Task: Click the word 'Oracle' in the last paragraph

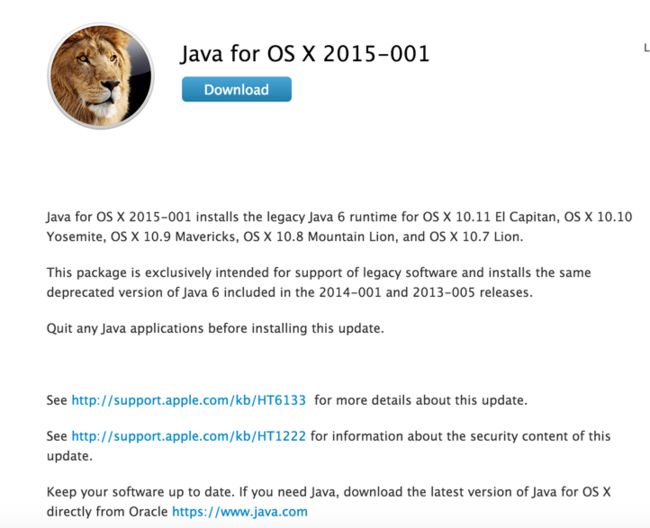Action: [148, 511]
